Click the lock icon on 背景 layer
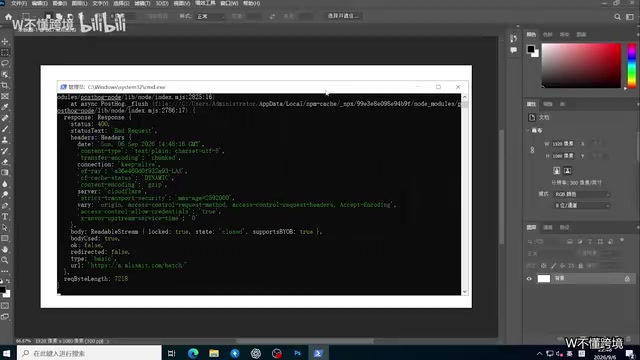The width and height of the screenshot is (640, 360). click(x=627, y=279)
